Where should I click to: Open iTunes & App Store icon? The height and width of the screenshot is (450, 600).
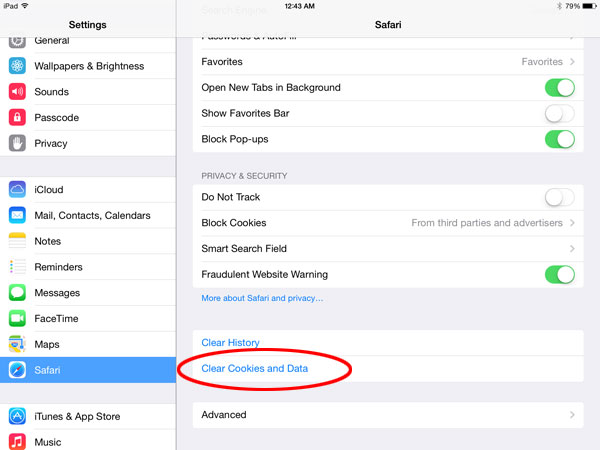pos(17,416)
